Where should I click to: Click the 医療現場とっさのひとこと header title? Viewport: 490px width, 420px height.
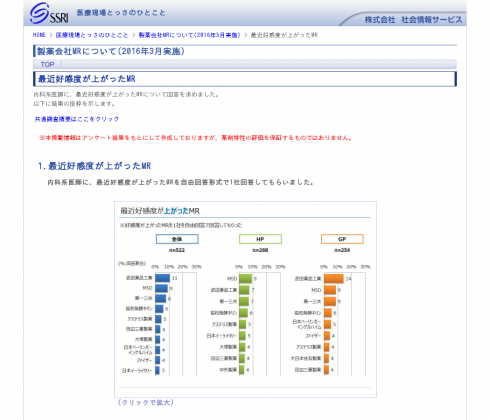point(121,13)
